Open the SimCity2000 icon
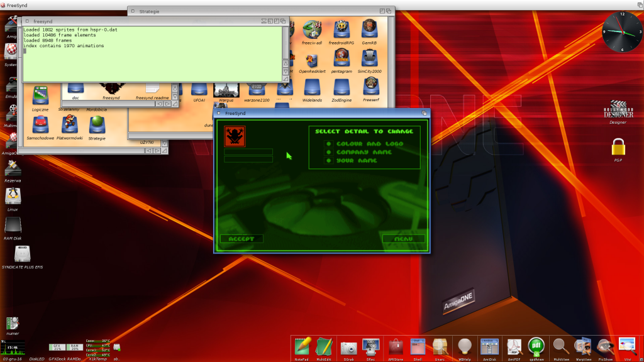This screenshot has width=644, height=362. [x=369, y=58]
